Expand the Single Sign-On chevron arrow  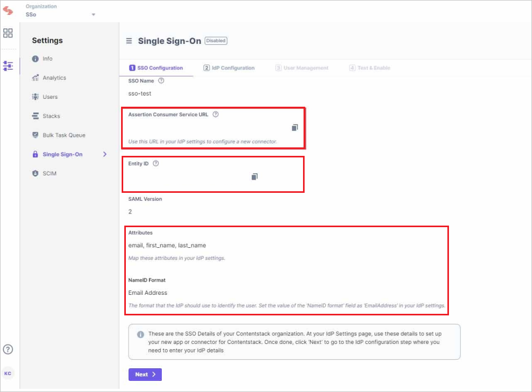[x=105, y=154]
